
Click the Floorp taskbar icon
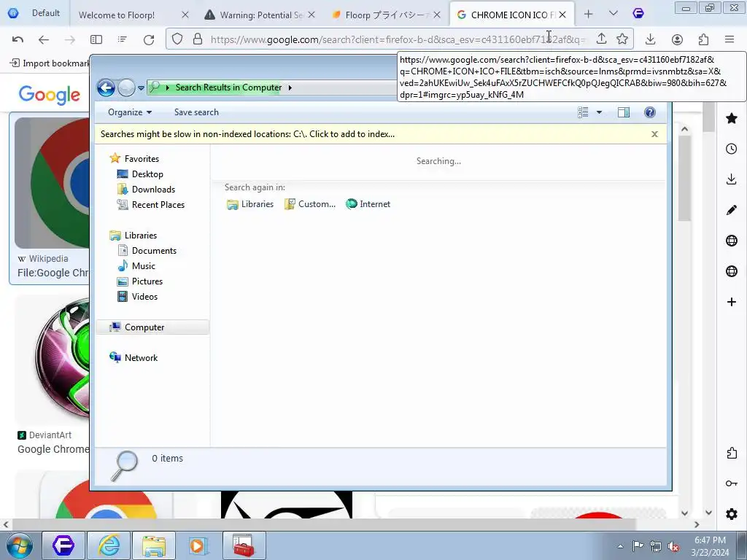coord(63,545)
